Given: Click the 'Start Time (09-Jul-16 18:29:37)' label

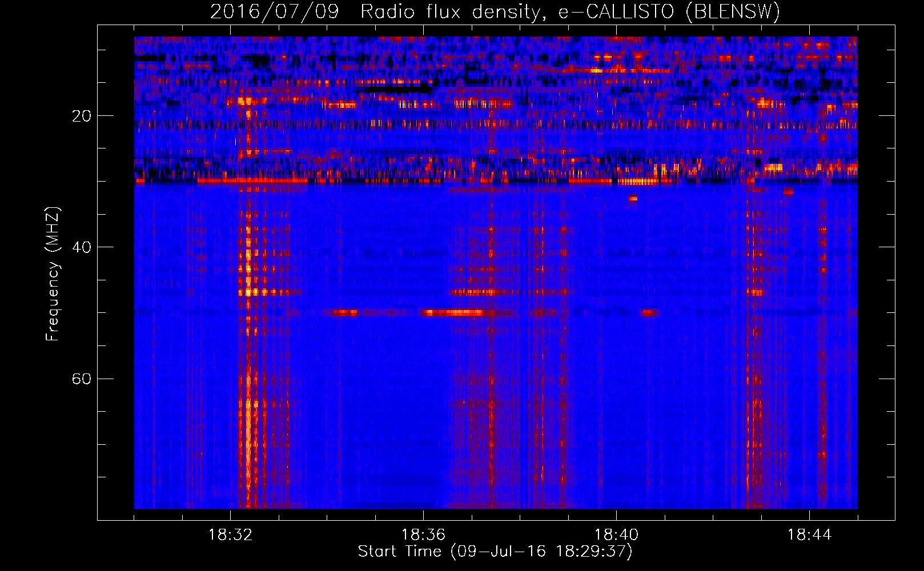Looking at the screenshot, I should [x=495, y=552].
